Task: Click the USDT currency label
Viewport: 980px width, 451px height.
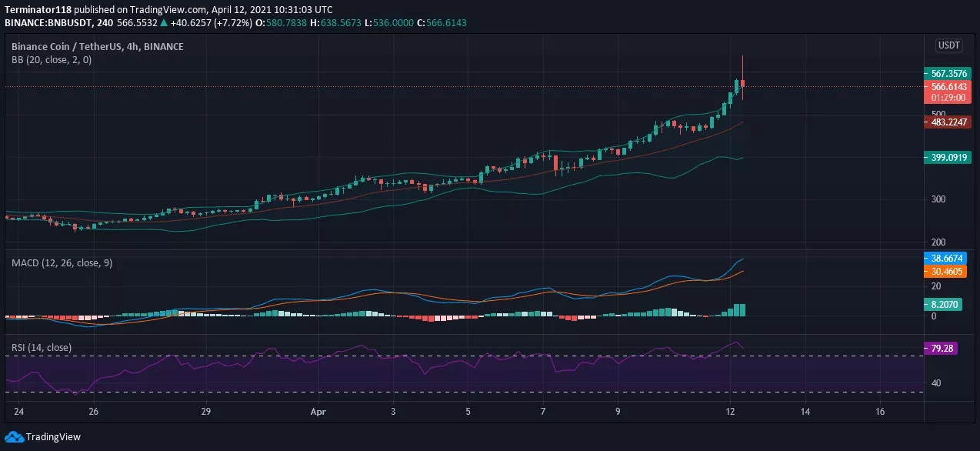Action: tap(948, 45)
